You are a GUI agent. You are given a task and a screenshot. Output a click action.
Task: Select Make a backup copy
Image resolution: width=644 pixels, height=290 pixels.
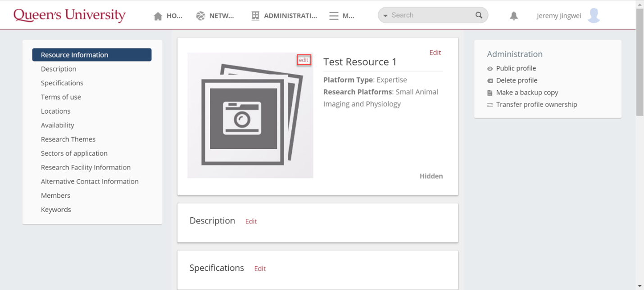527,93
